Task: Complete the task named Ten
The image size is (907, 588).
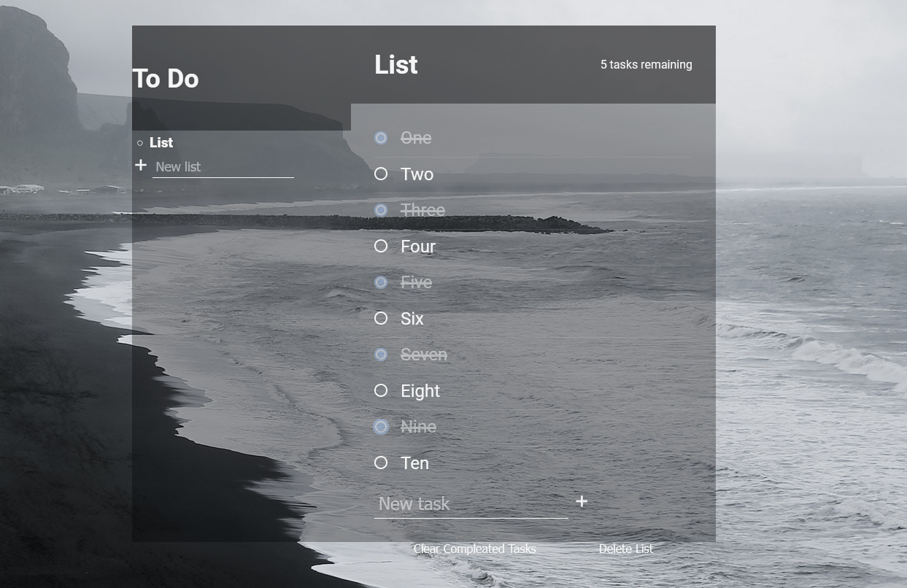Action: (x=381, y=463)
